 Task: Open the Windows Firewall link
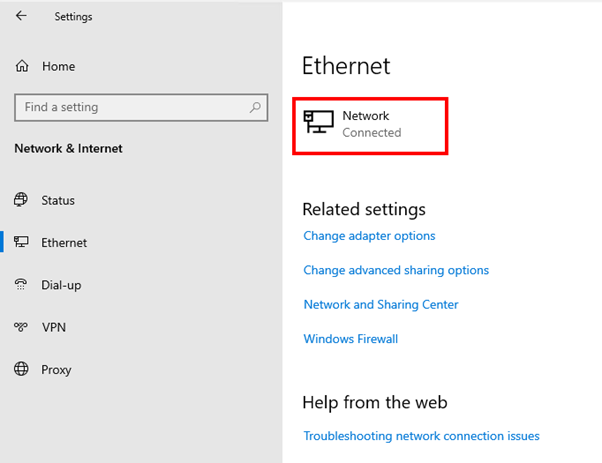click(x=350, y=339)
